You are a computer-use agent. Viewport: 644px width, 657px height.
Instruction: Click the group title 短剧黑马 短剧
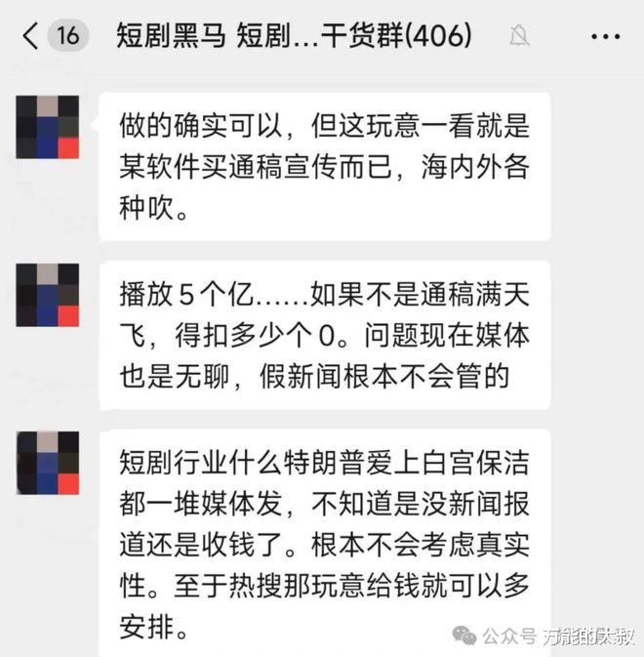[204, 35]
